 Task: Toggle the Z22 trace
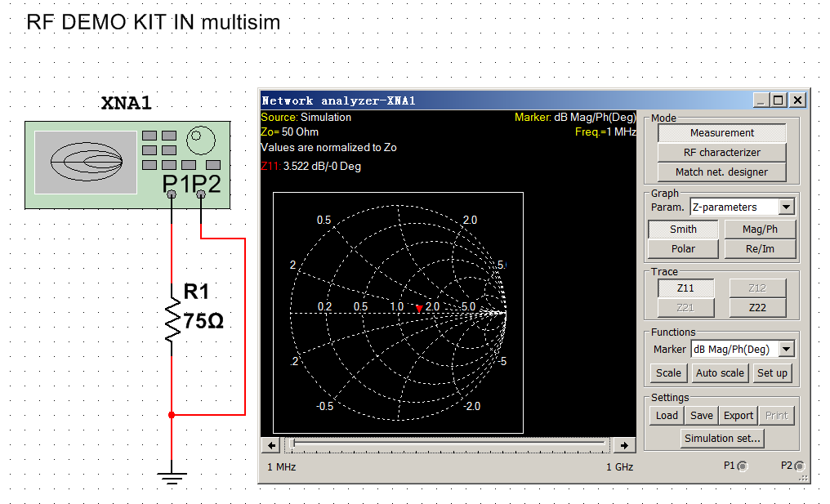pyautogui.click(x=757, y=308)
